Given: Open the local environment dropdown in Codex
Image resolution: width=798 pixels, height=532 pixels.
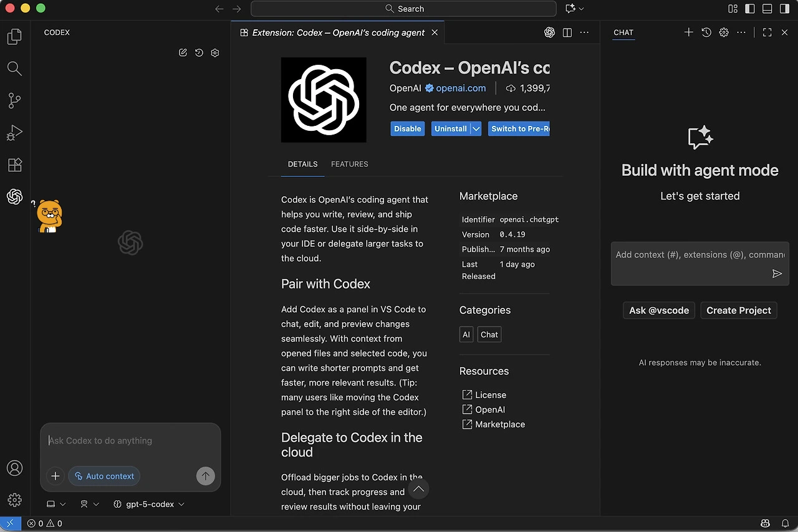Looking at the screenshot, I should [56, 504].
